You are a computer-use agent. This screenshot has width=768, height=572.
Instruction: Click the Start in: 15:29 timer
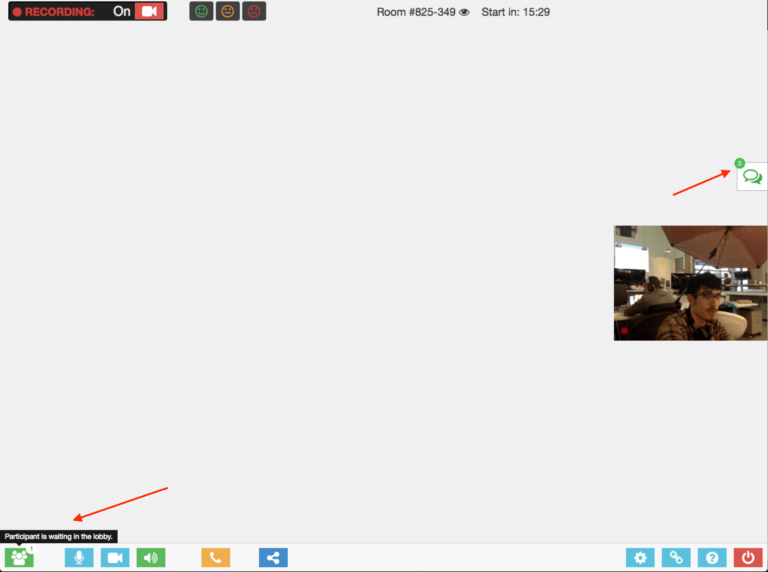coord(515,12)
